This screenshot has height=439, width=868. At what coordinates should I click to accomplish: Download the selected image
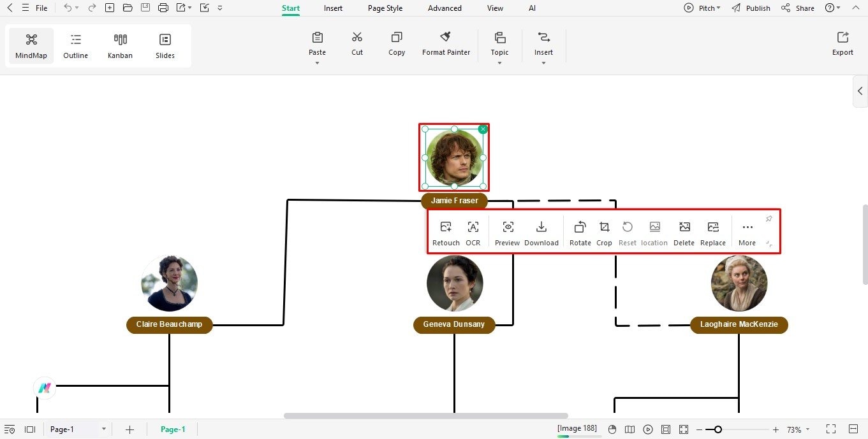coord(541,233)
